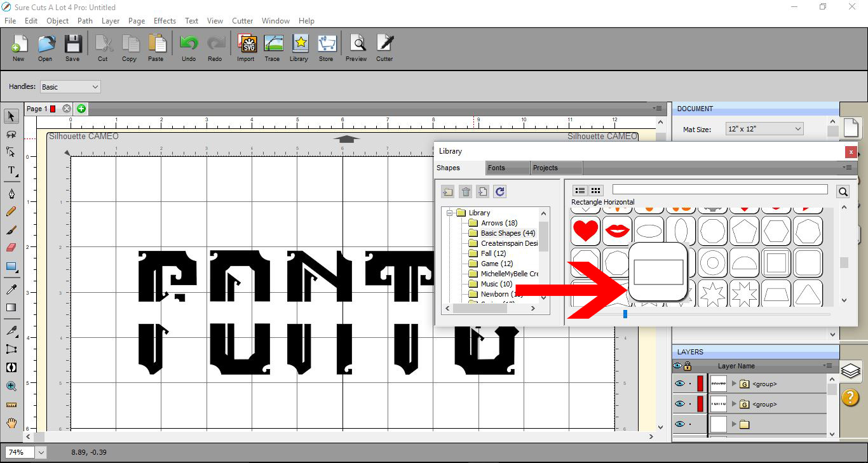Select the blue Rectangle shape tool
Viewport: 868px width, 463px height.
[x=11, y=267]
